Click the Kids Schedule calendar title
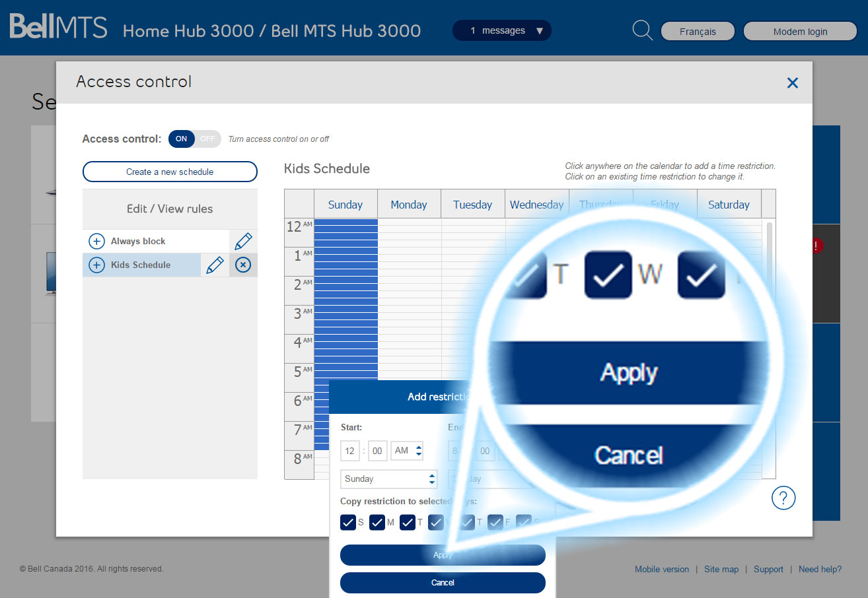Screen dimensions: 868x598 (327, 168)
